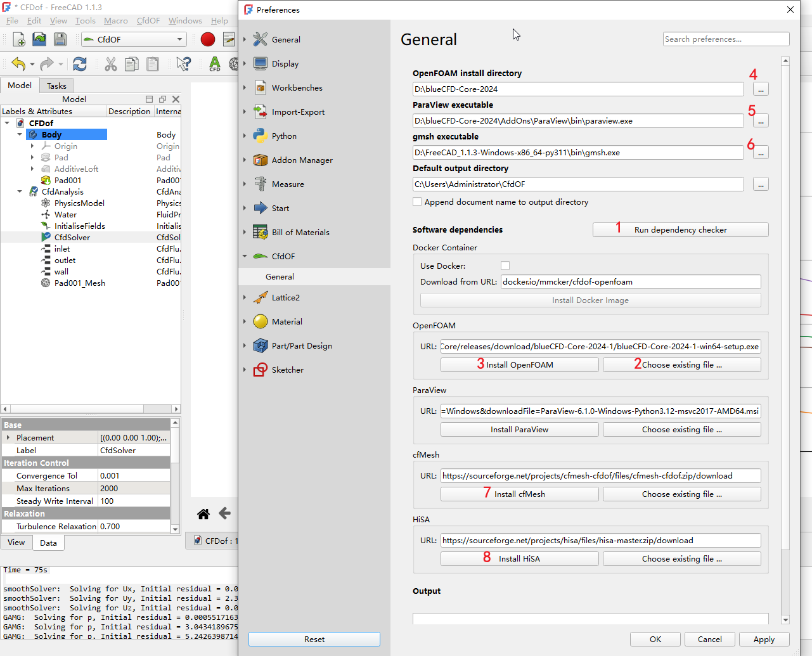Browse for OpenFOAM install directory with ellipsis button
Screen dimensions: 812x656
pos(761,89)
